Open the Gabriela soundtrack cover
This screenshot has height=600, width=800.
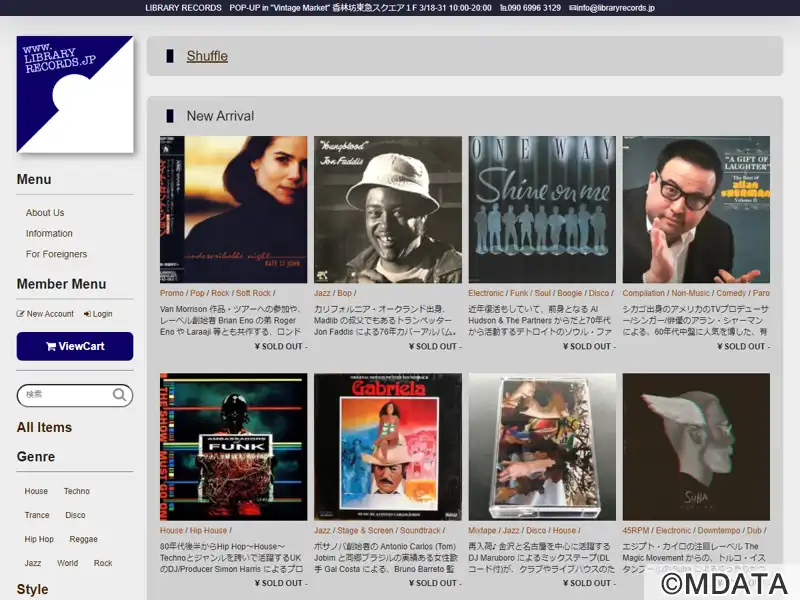click(x=388, y=446)
